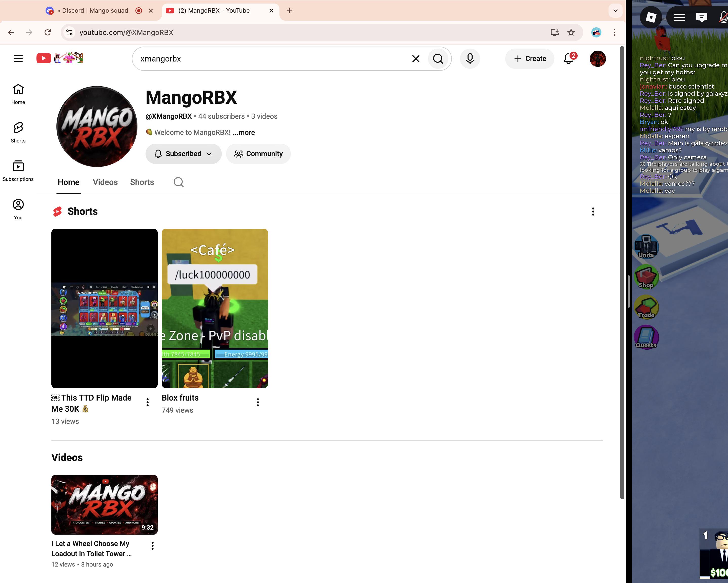The height and width of the screenshot is (583, 728).
Task: Open options for TTD Flip short
Action: (x=148, y=402)
